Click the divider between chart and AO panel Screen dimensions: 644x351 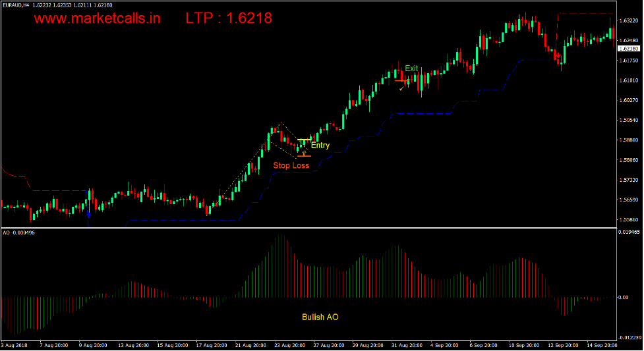(x=322, y=229)
